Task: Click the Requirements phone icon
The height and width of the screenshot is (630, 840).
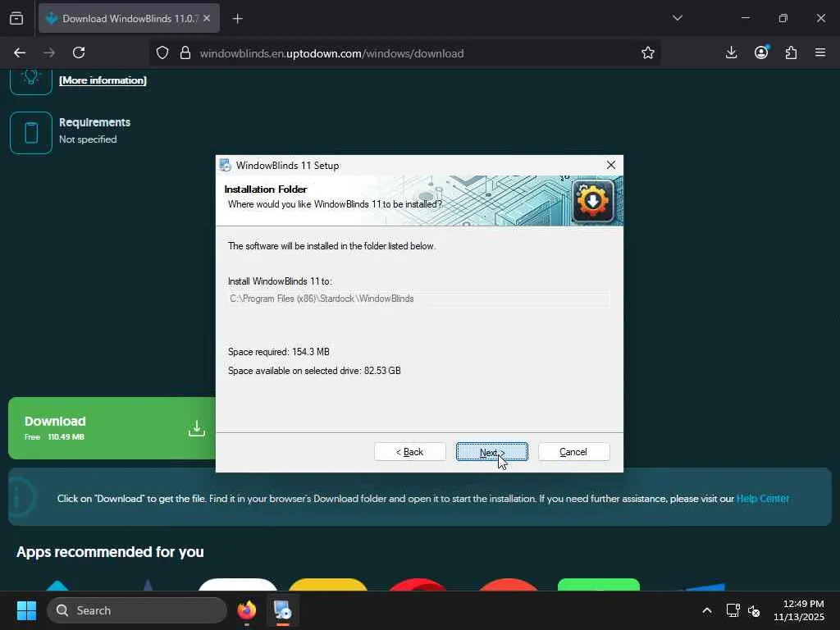Action: (x=31, y=133)
